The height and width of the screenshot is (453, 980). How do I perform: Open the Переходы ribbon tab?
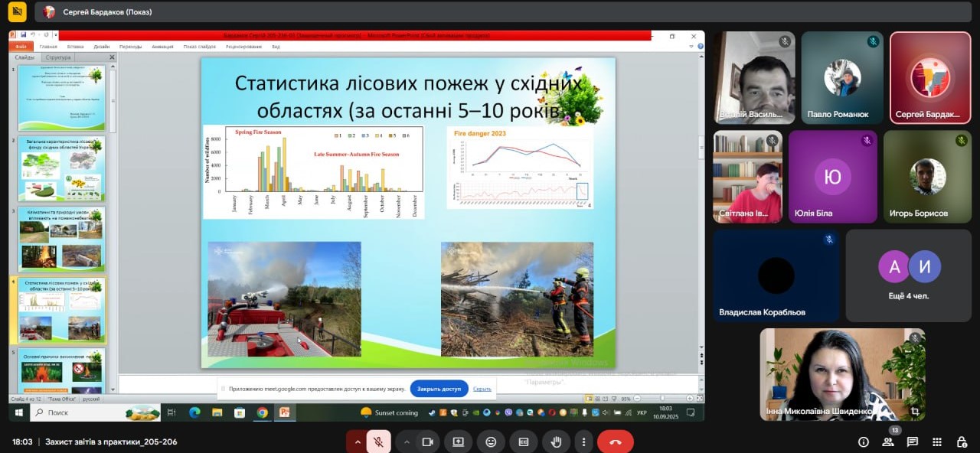click(x=130, y=47)
